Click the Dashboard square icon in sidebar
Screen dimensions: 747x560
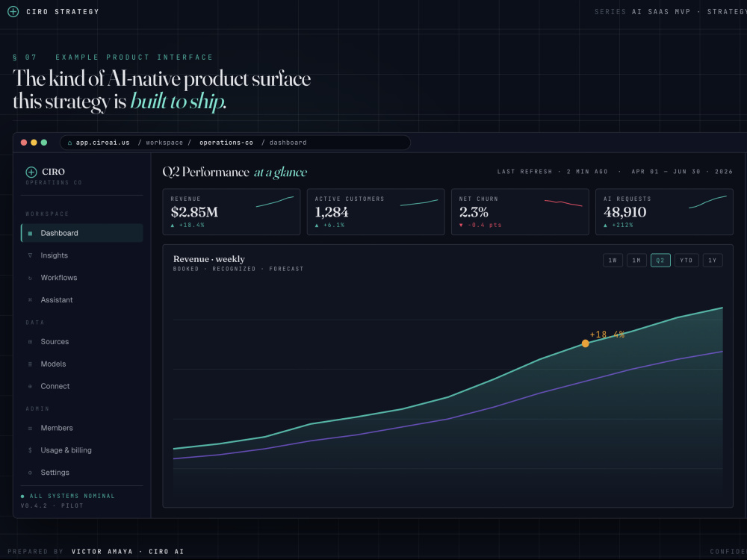[x=30, y=233]
